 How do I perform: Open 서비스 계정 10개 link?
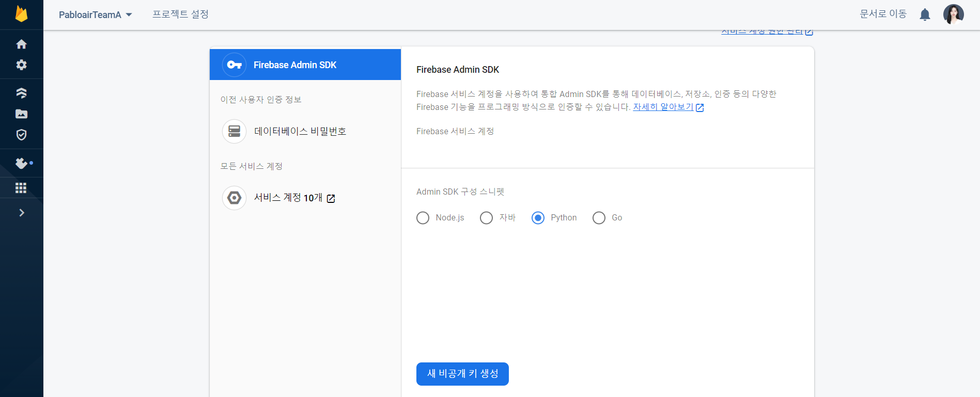click(294, 198)
